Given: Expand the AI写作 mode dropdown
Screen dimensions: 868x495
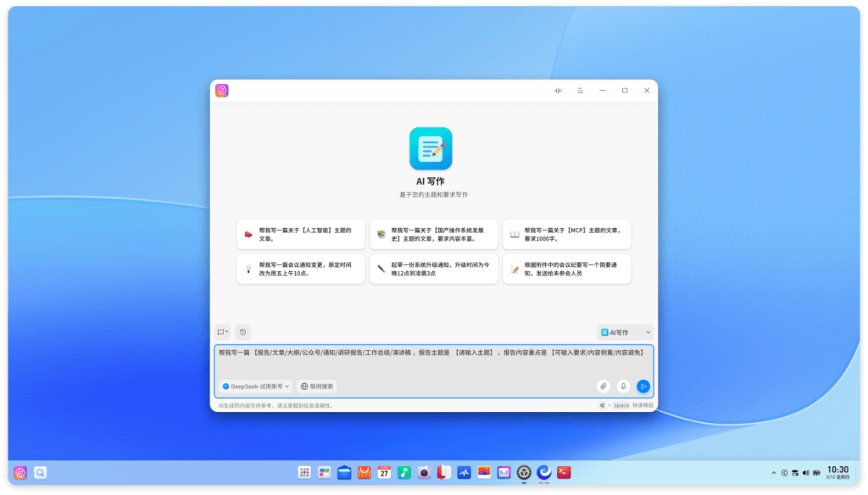Looking at the screenshot, I should click(625, 332).
